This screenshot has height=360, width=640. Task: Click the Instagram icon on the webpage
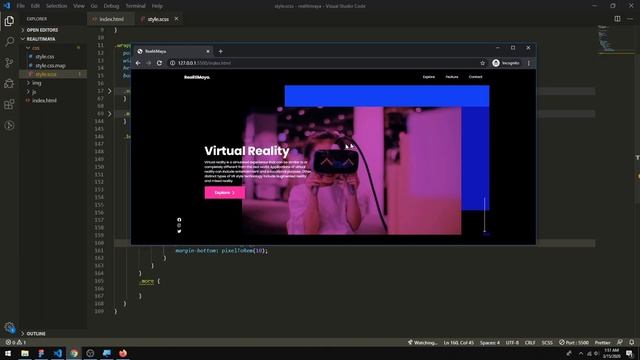(x=179, y=225)
